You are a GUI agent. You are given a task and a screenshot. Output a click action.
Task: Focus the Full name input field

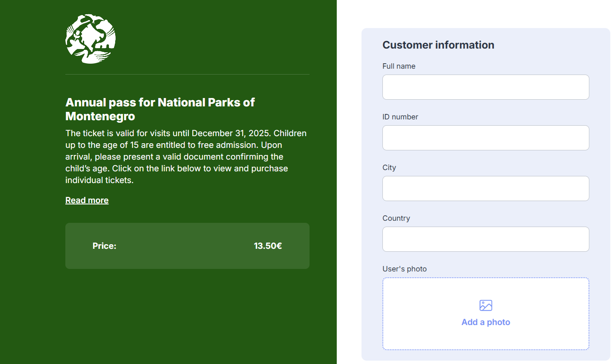click(x=485, y=87)
